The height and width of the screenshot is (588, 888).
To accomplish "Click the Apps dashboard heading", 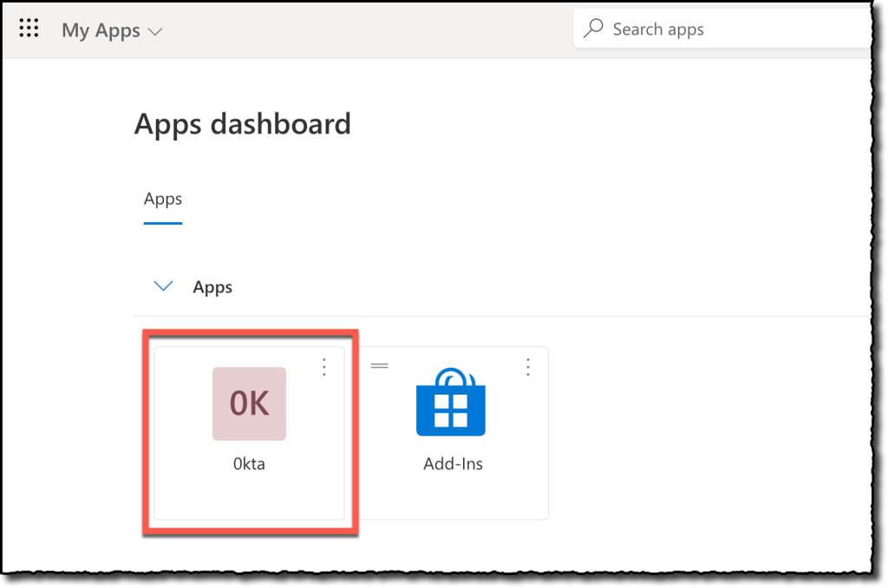I will [x=242, y=123].
